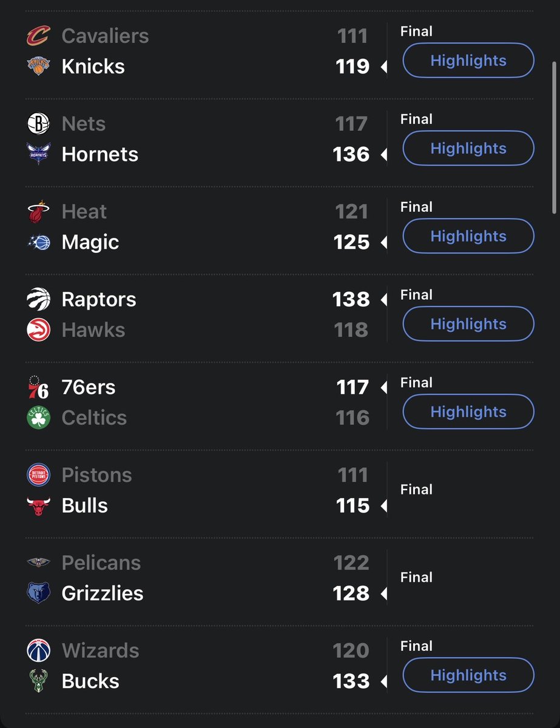
Task: Click the Grizzlies team logo
Action: tap(38, 593)
